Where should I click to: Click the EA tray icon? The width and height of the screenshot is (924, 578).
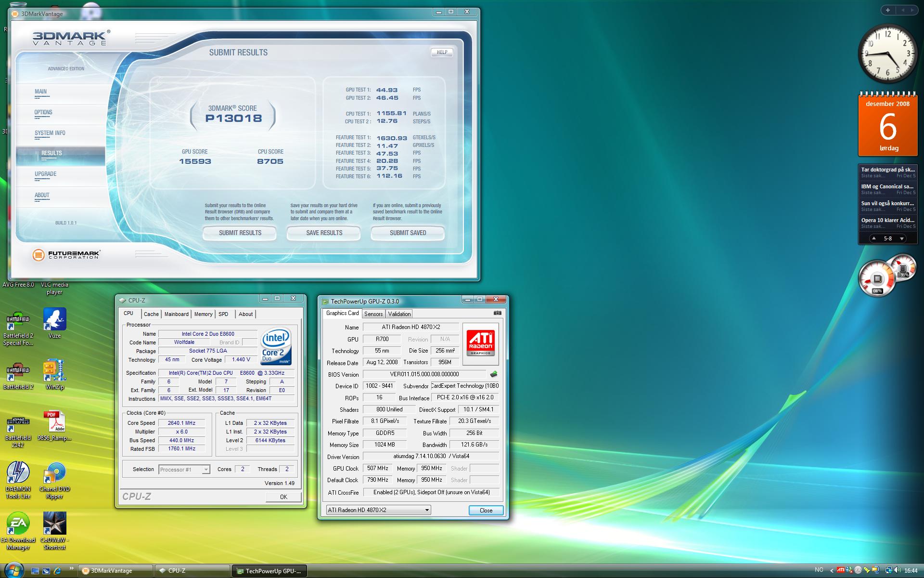pos(858,570)
